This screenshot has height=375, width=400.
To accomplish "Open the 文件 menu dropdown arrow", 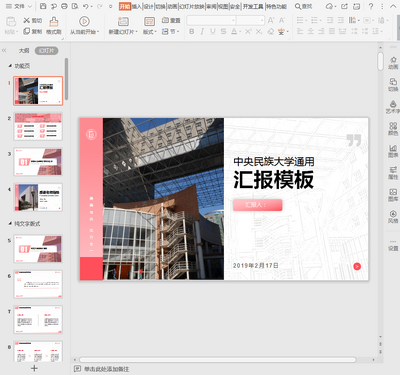I will tap(29, 6).
